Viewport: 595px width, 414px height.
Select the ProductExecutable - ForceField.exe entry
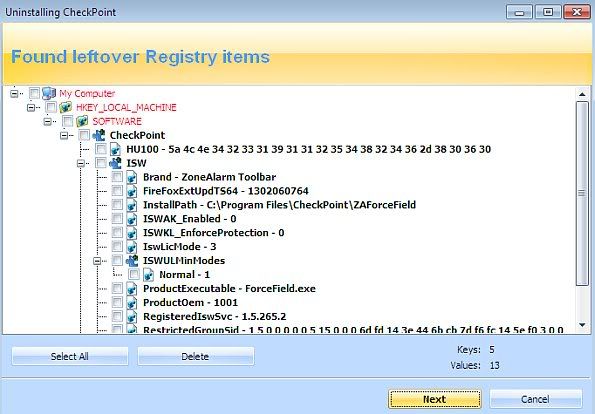[x=229, y=289]
